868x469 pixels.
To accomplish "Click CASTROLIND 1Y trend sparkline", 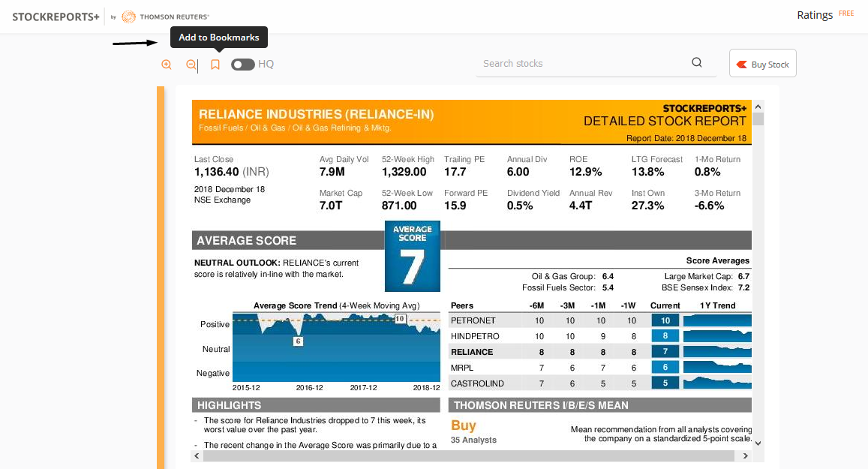I will 717,383.
